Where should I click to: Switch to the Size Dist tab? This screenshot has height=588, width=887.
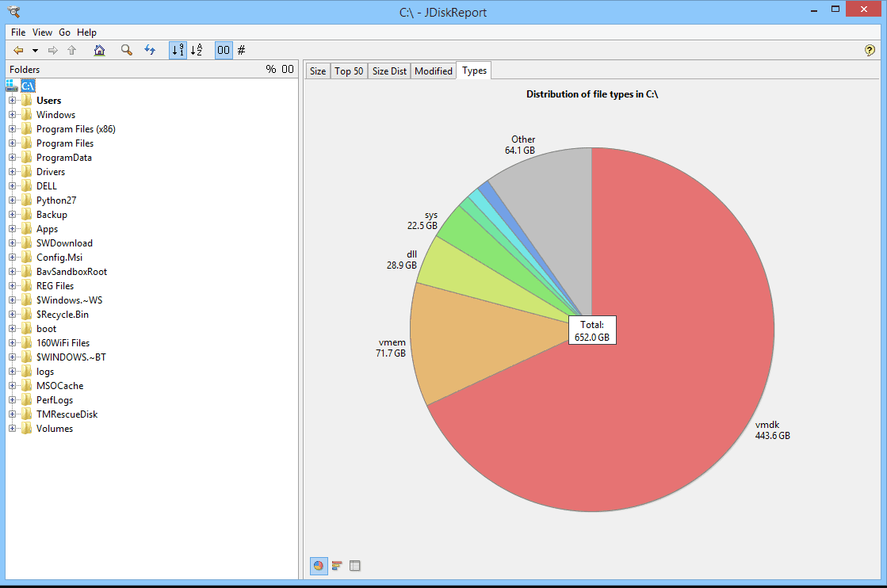pos(389,71)
